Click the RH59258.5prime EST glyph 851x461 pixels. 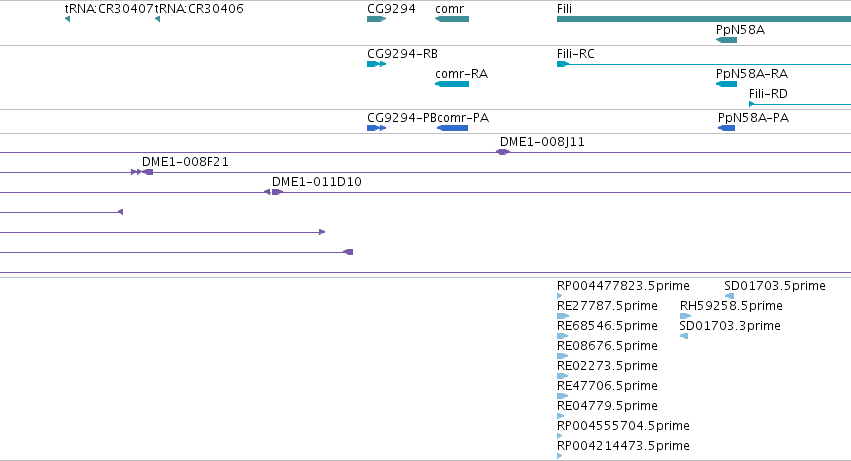tap(685, 316)
